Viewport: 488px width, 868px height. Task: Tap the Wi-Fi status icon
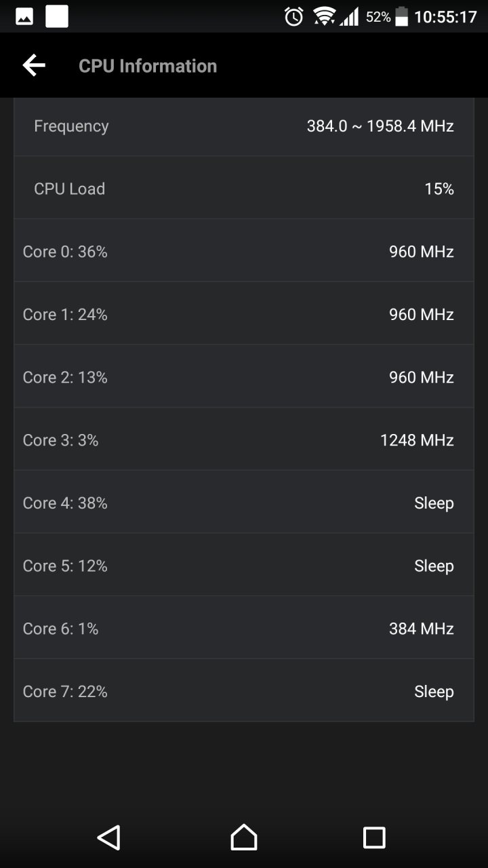(324, 16)
